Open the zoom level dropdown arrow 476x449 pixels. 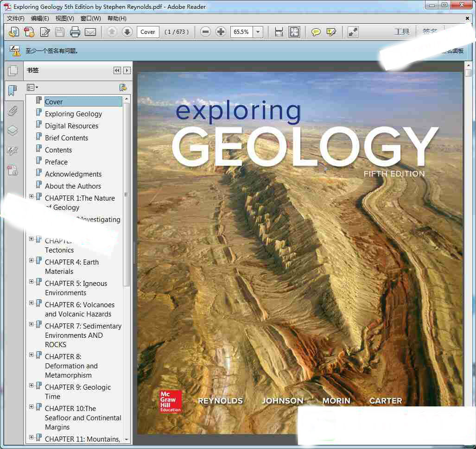(x=258, y=32)
